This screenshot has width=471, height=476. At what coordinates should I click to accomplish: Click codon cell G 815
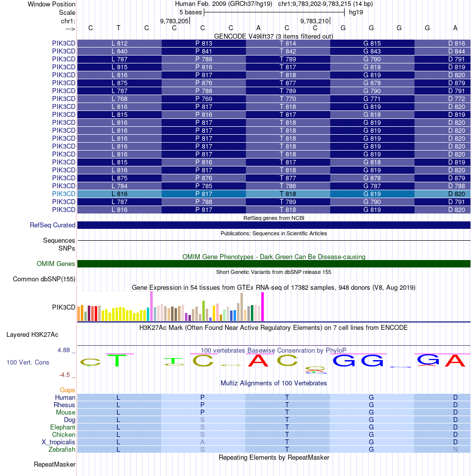pos(372,44)
